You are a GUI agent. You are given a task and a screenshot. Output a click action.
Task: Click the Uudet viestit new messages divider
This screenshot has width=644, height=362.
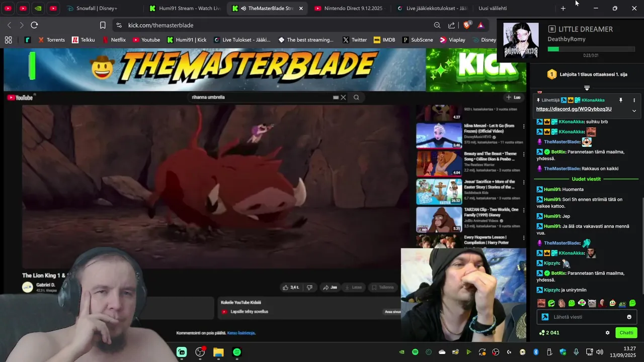[586, 179]
